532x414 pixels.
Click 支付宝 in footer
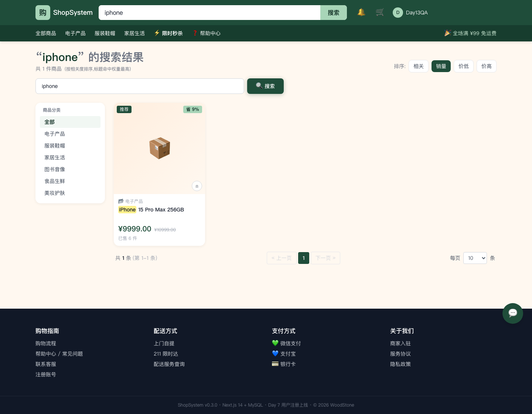click(x=284, y=354)
